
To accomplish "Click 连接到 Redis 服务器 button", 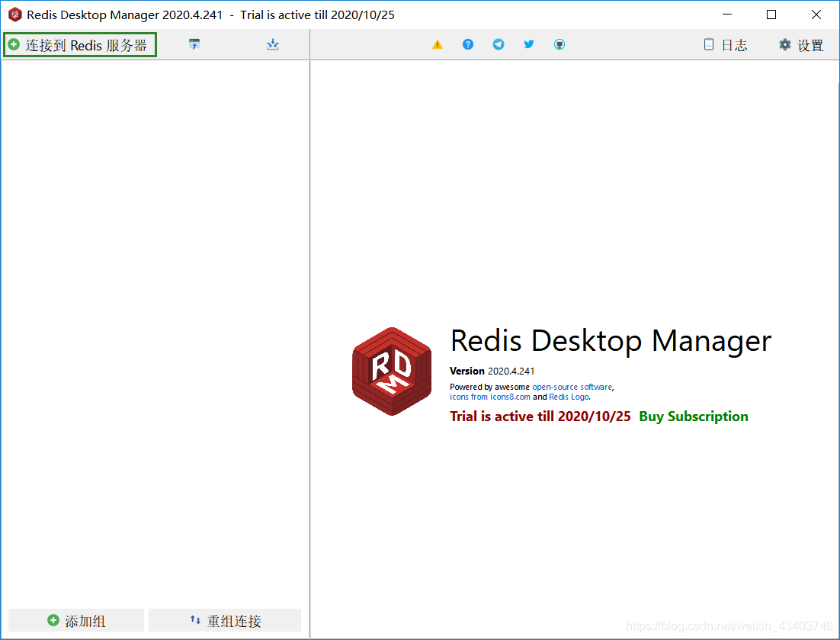I will (79, 44).
